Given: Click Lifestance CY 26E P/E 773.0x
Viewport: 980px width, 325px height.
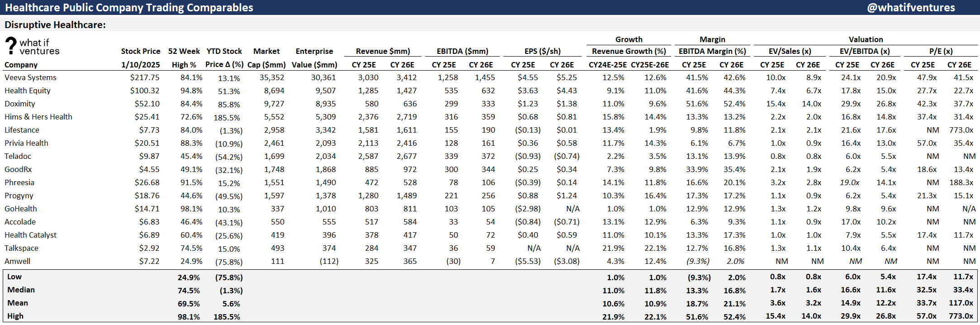Looking at the screenshot, I should point(961,130).
